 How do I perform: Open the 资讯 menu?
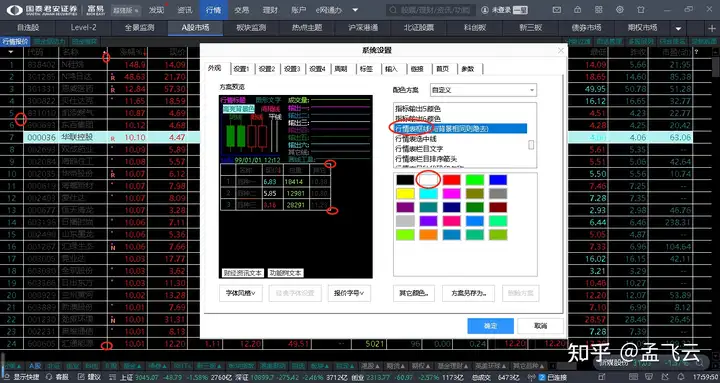(185, 10)
